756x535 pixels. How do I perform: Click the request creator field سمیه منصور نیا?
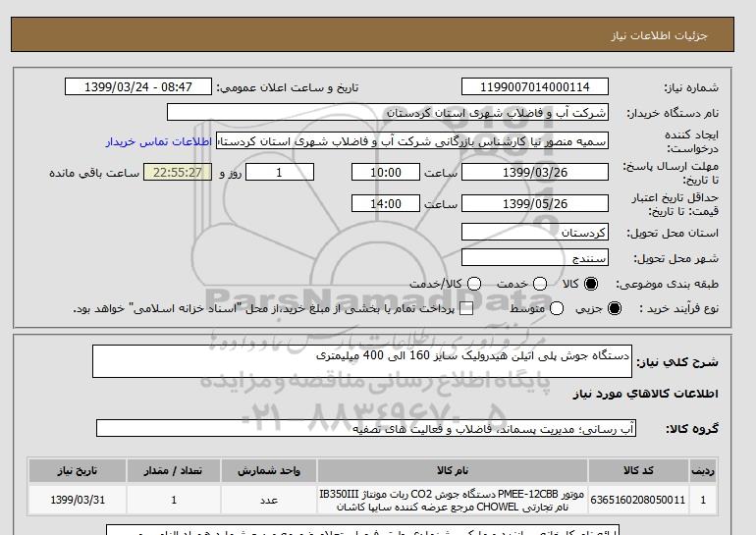(x=412, y=141)
